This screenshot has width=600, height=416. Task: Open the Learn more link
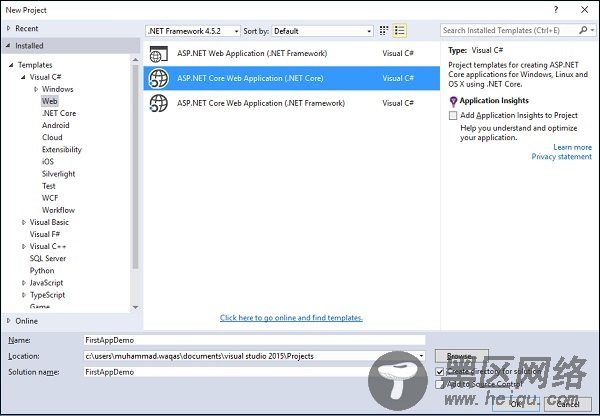(x=572, y=147)
